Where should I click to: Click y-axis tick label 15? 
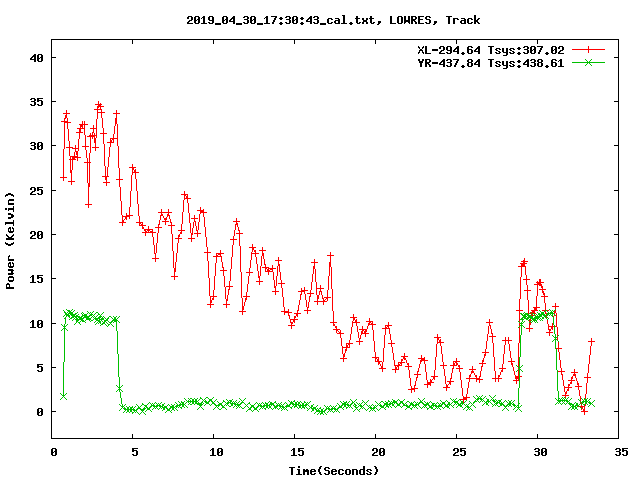click(x=36, y=279)
